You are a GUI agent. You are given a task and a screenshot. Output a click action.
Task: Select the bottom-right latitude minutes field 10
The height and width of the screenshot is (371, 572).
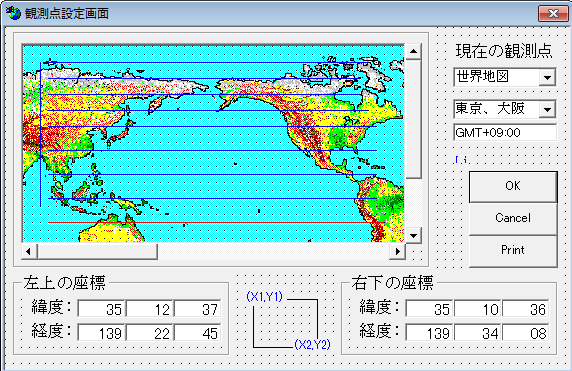click(x=478, y=309)
